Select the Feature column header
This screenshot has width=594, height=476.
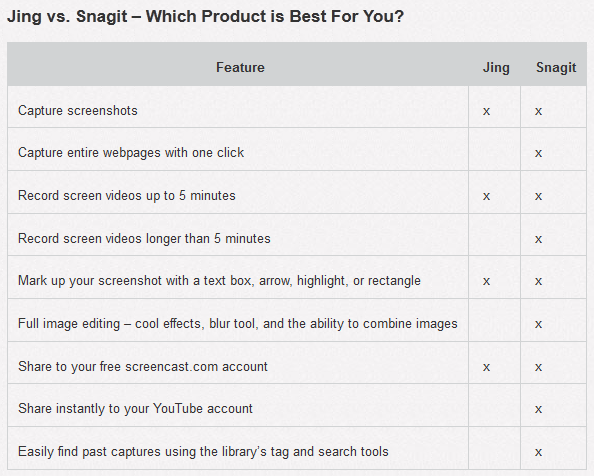(x=240, y=67)
